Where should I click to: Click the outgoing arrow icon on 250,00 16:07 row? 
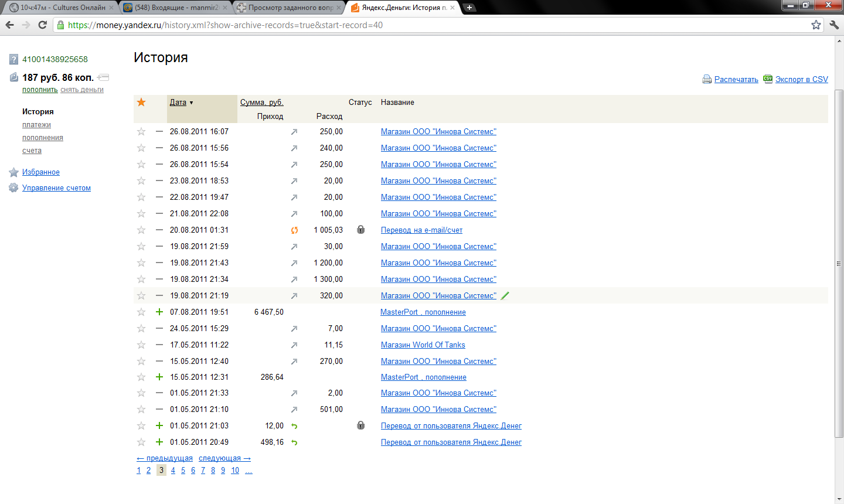(x=294, y=132)
